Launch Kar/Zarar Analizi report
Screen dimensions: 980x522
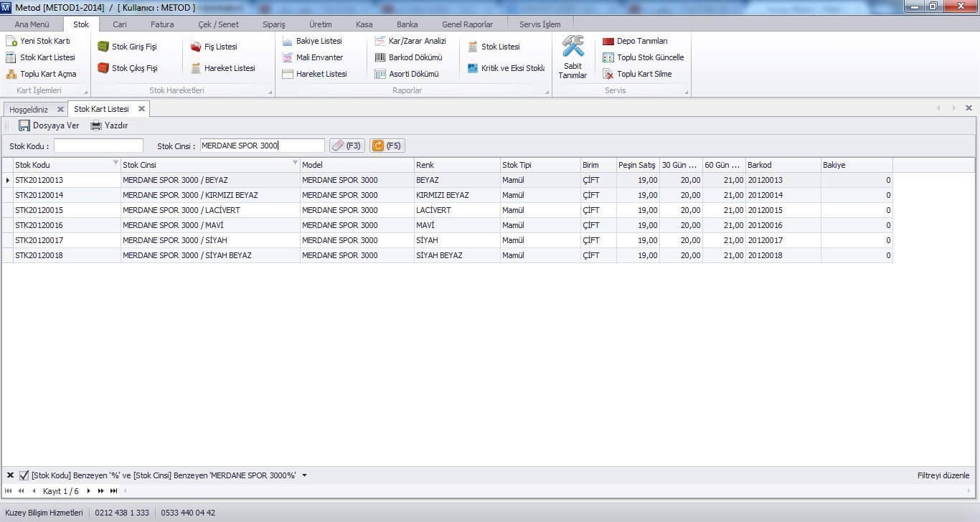pyautogui.click(x=381, y=41)
